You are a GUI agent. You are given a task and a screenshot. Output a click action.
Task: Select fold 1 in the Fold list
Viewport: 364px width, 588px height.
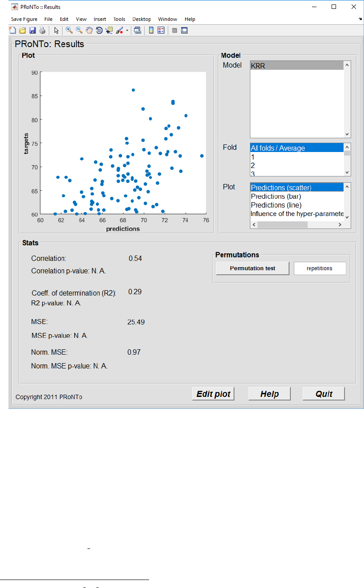[297, 157]
